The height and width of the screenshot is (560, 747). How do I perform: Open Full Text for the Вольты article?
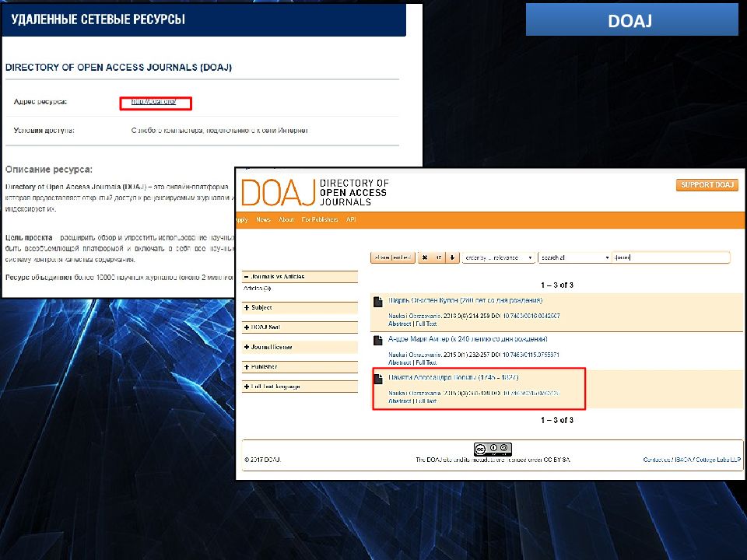426,401
